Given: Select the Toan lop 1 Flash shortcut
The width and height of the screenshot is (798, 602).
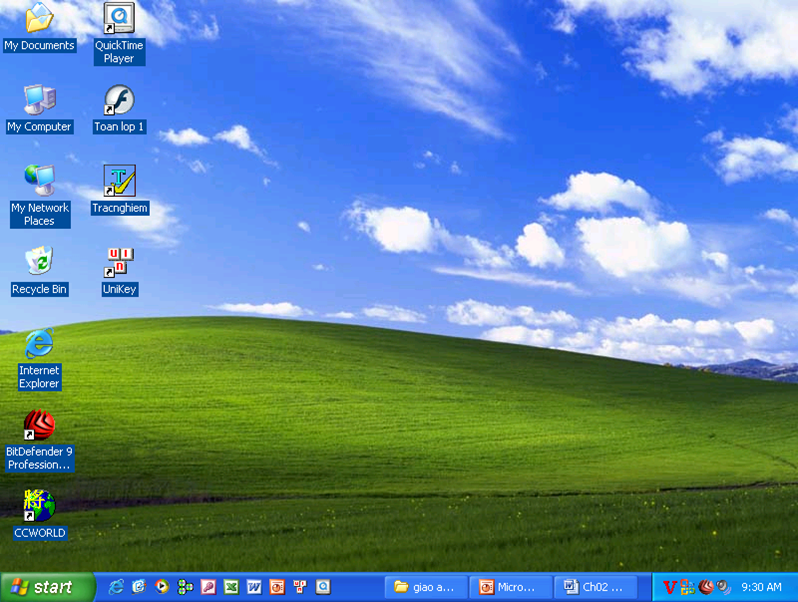Looking at the screenshot, I should 120,109.
